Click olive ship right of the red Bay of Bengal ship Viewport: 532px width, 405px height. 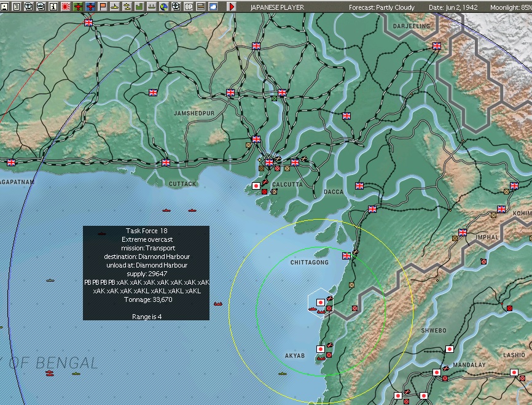coord(76,374)
